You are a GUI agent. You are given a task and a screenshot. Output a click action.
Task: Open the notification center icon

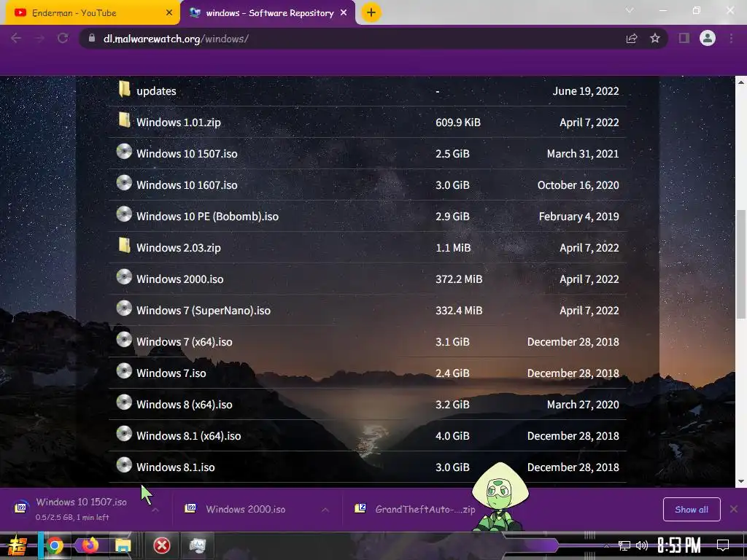pyautogui.click(x=723, y=545)
